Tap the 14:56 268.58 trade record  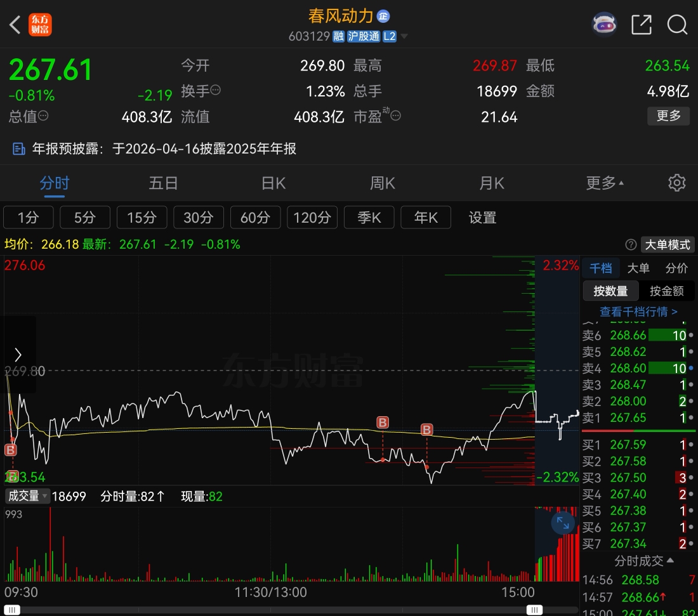pyautogui.click(x=638, y=580)
